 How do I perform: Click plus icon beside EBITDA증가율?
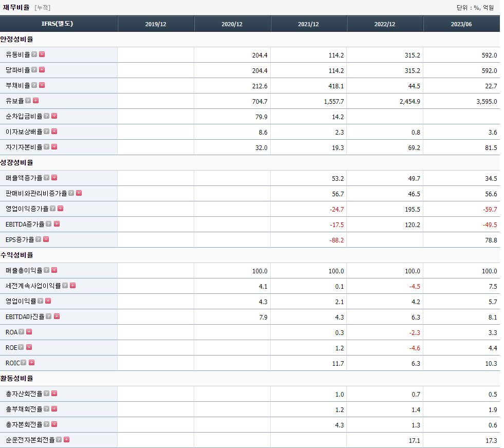point(57,224)
